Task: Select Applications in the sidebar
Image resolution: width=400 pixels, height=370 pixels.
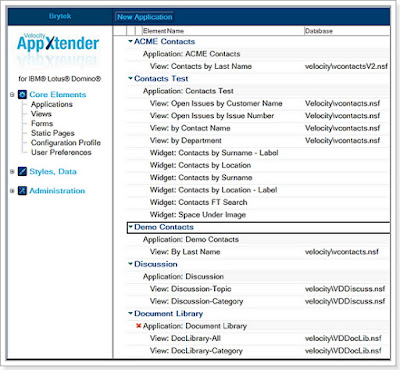Action: pos(52,104)
